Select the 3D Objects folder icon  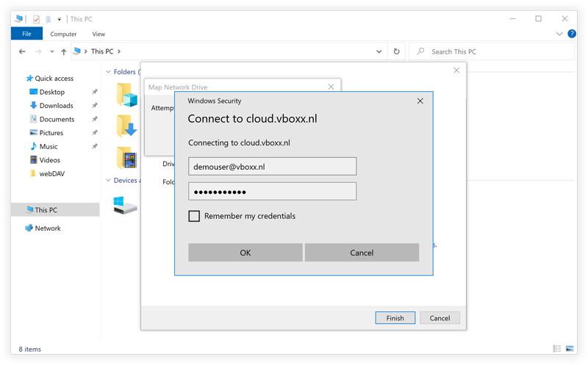coord(126,95)
